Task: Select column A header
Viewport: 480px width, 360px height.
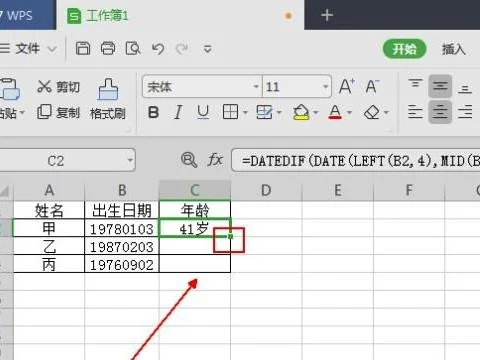Action: pyautogui.click(x=49, y=191)
